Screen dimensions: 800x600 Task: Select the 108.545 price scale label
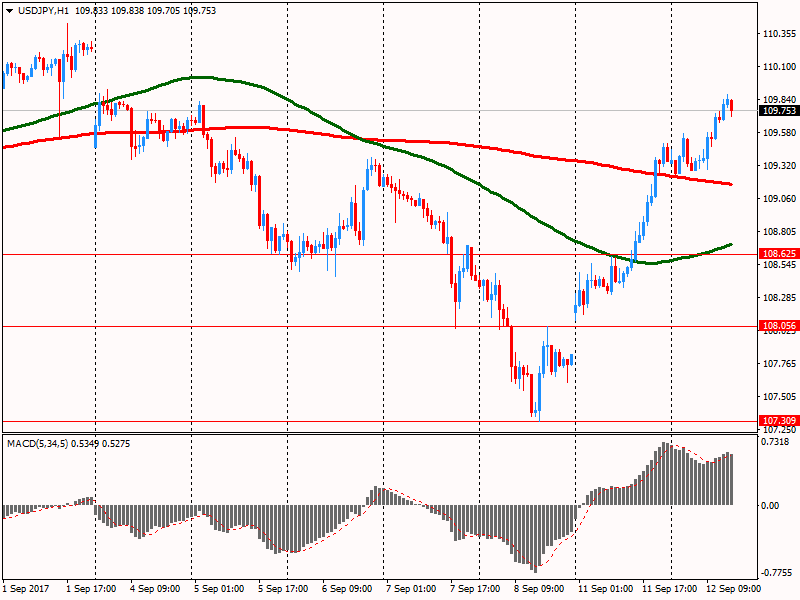779,265
